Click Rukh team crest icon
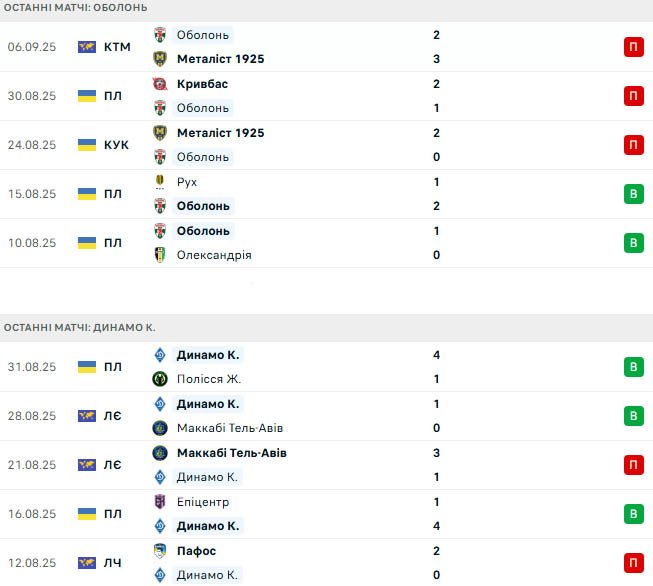The image size is (653, 586). [x=160, y=182]
